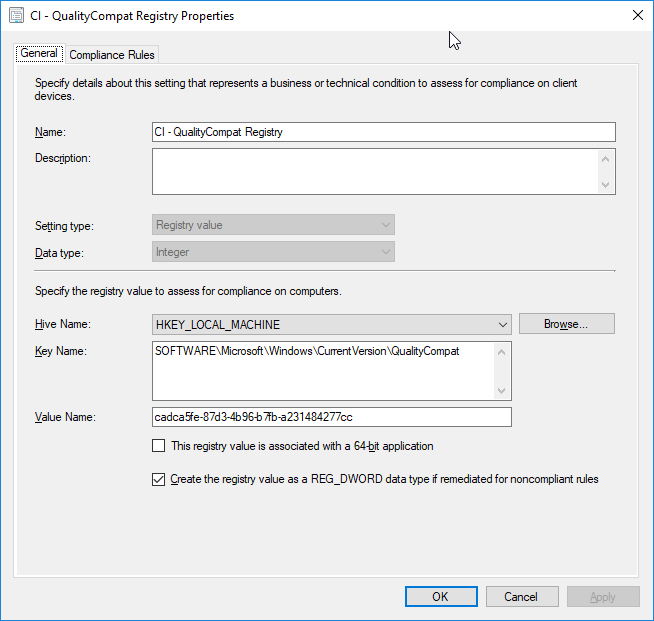The height and width of the screenshot is (621, 654).
Task: Click the Data type Integer dropdown
Action: [273, 252]
